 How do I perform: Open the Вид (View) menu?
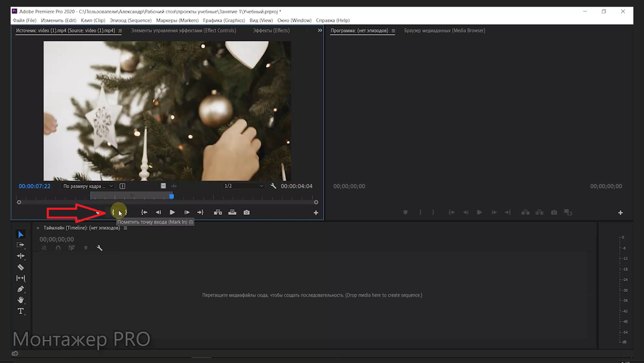coord(261,20)
